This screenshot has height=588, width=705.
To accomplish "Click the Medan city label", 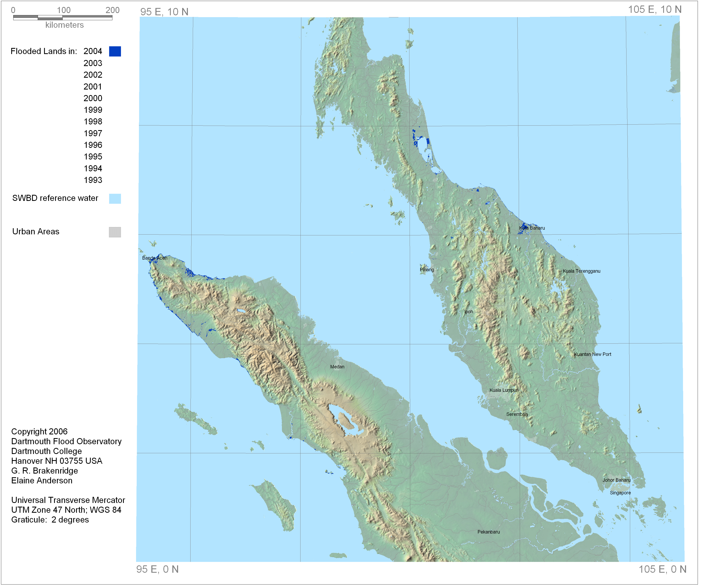I will tap(337, 367).
